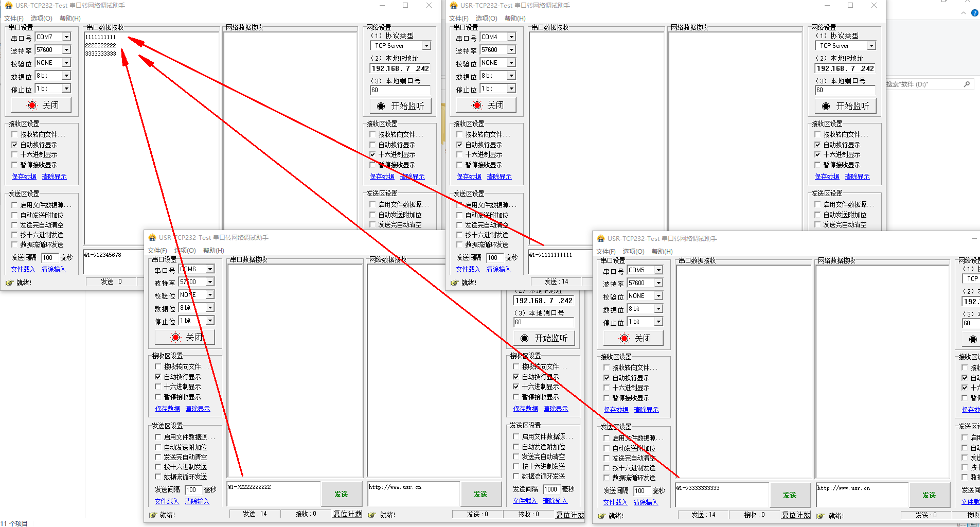Check 自动发送附加位 under COM6 serial send settings
The width and height of the screenshot is (980, 527).
158,447
